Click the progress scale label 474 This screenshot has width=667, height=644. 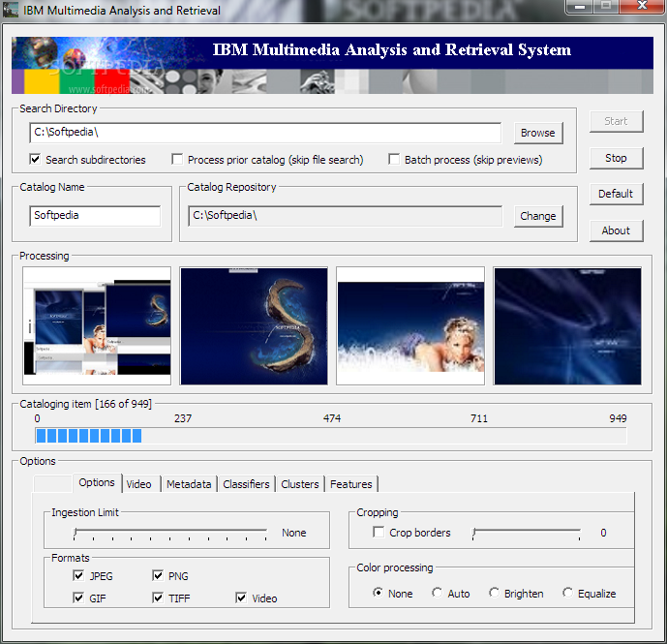(x=332, y=418)
